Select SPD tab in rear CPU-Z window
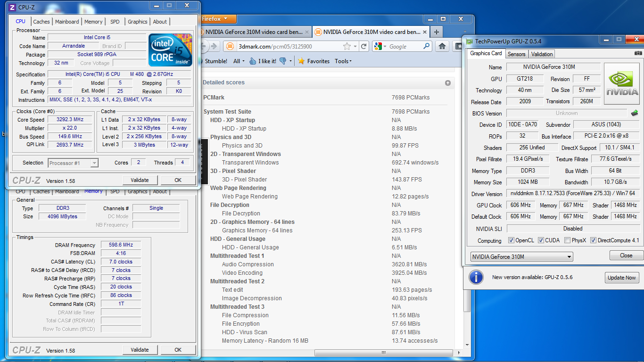The width and height of the screenshot is (644, 362). point(115,192)
